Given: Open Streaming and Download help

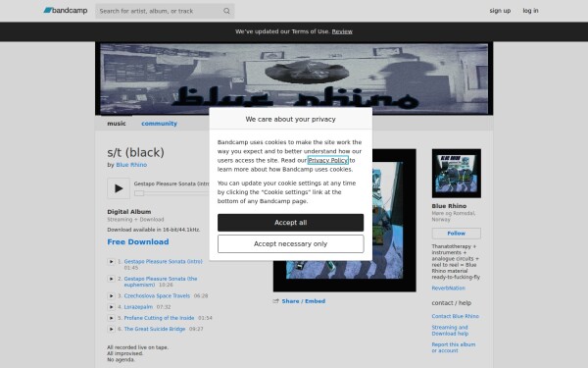Looking at the screenshot, I should (x=450, y=331).
